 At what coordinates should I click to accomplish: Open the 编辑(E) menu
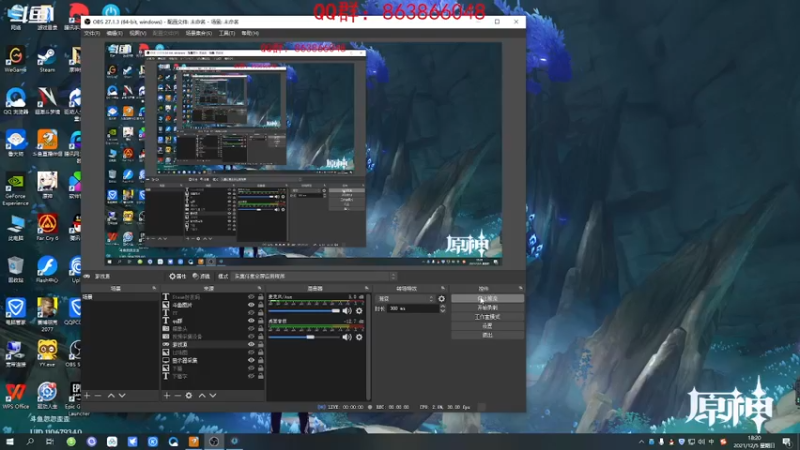coord(114,33)
